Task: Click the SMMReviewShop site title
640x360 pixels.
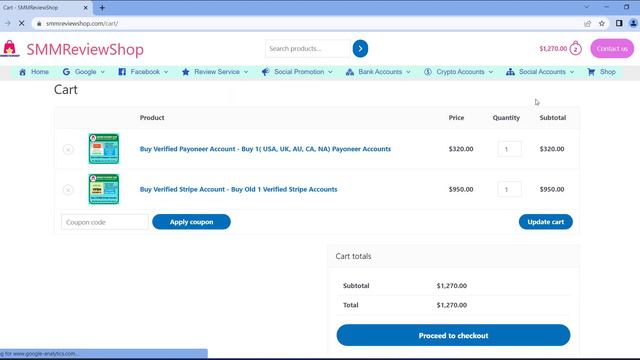Action: click(x=85, y=49)
